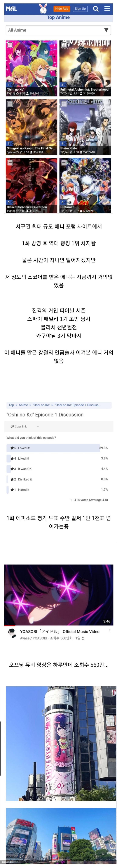Go to Anime breadcrumb link
The image size is (117, 868).
tap(23, 405)
